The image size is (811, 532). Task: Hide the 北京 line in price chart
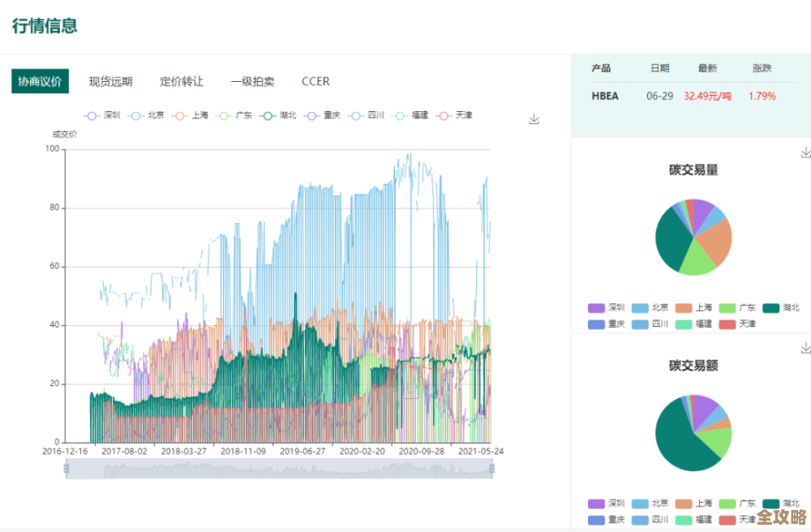[x=146, y=116]
